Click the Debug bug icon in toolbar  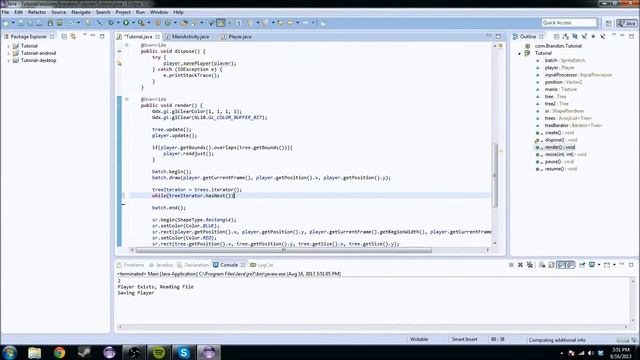click(x=111, y=23)
